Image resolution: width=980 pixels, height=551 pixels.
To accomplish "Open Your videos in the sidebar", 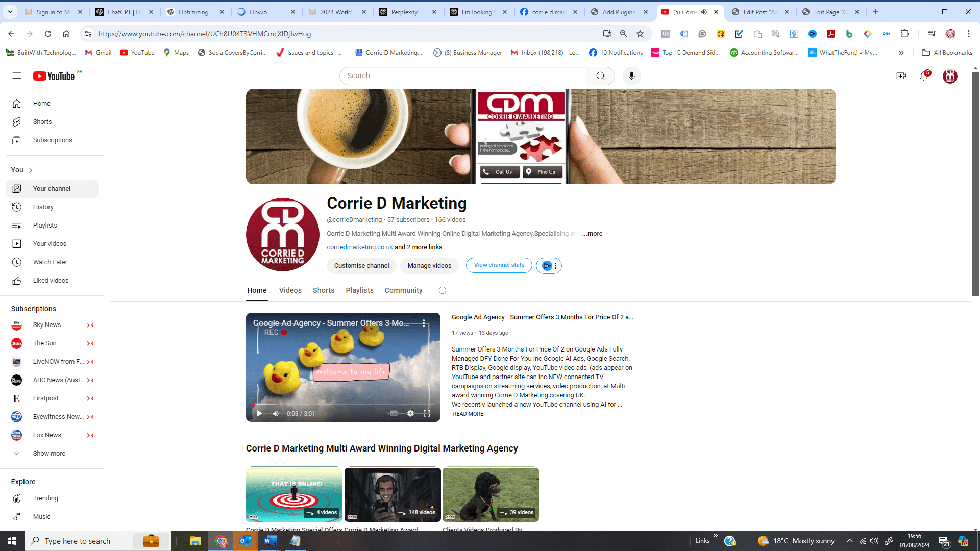I will 52,244.
